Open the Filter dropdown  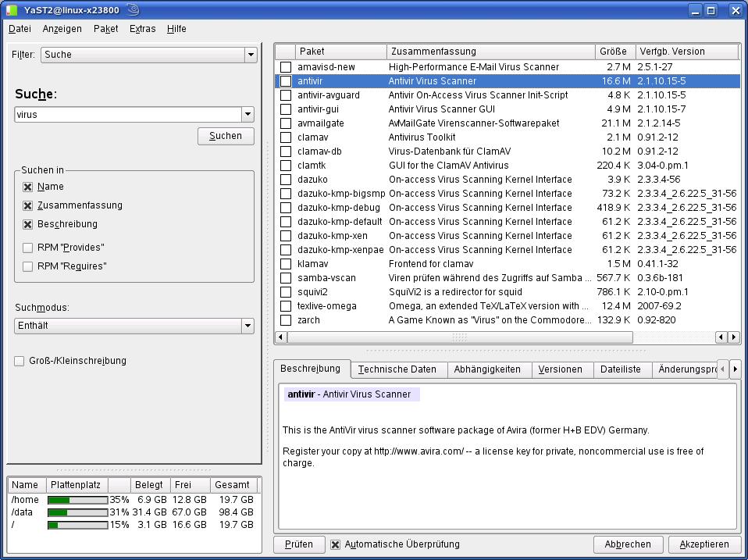click(149, 55)
